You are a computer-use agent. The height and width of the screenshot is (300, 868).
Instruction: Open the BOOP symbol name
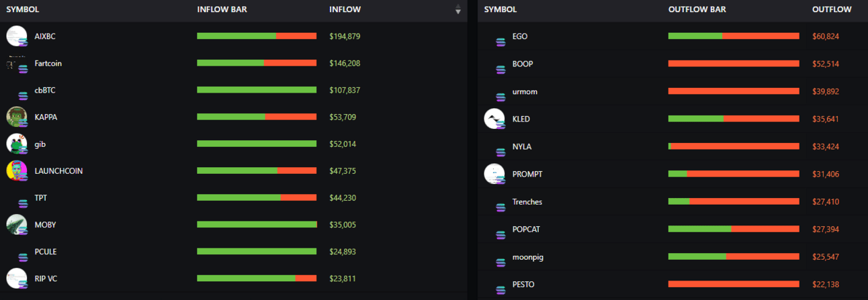(x=523, y=64)
